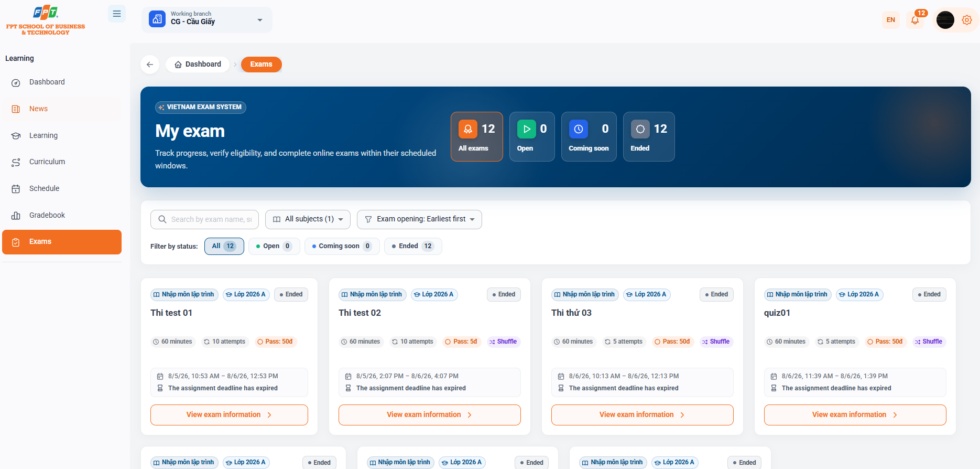Click the Schedule calendar icon
This screenshot has width=980, height=469.
point(16,189)
